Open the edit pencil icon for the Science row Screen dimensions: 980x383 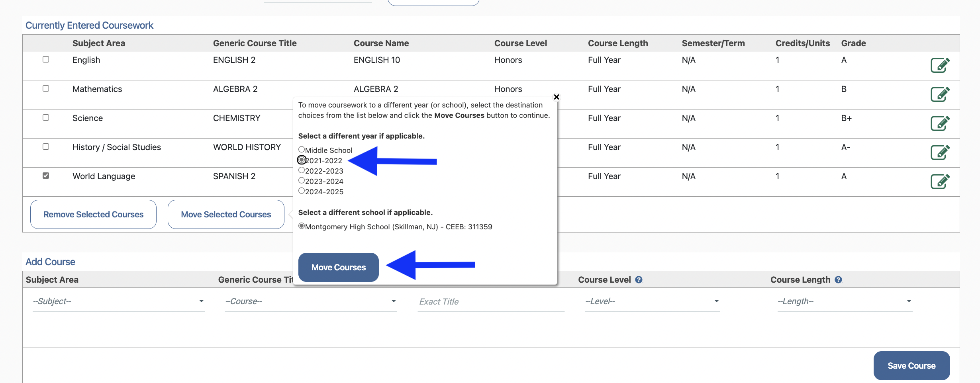pos(940,123)
